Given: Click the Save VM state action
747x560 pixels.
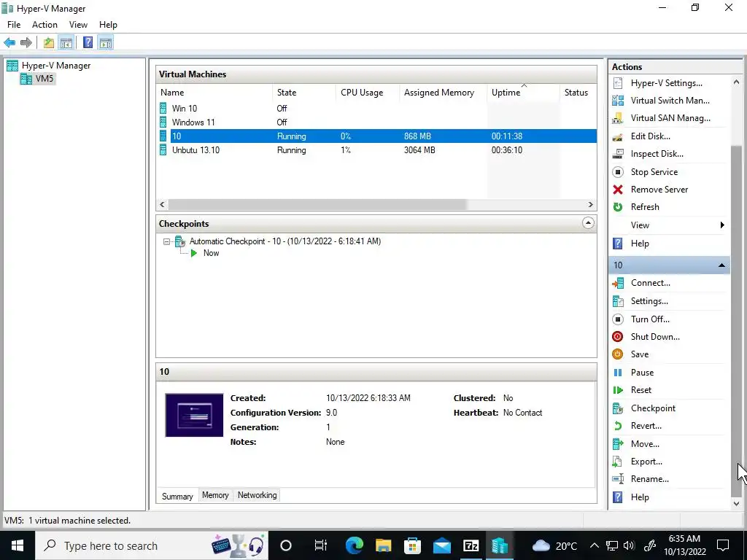Looking at the screenshot, I should coord(640,354).
